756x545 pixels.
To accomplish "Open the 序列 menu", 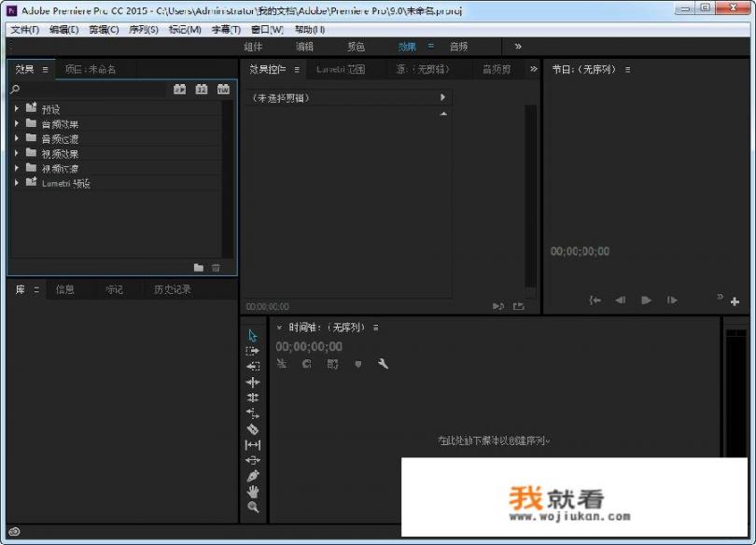I will [x=143, y=29].
